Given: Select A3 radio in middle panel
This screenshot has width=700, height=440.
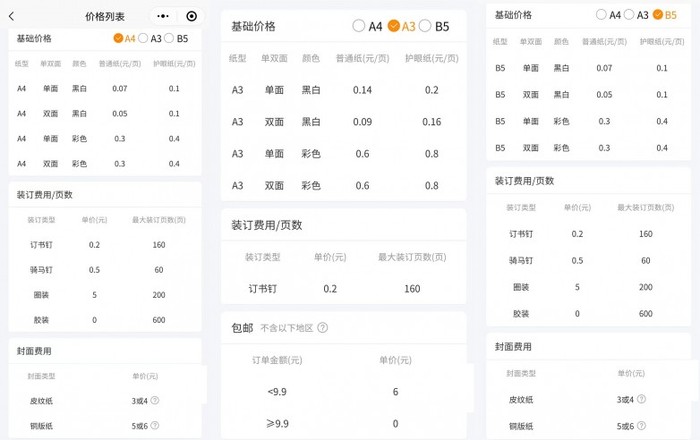Looking at the screenshot, I should (x=393, y=26).
